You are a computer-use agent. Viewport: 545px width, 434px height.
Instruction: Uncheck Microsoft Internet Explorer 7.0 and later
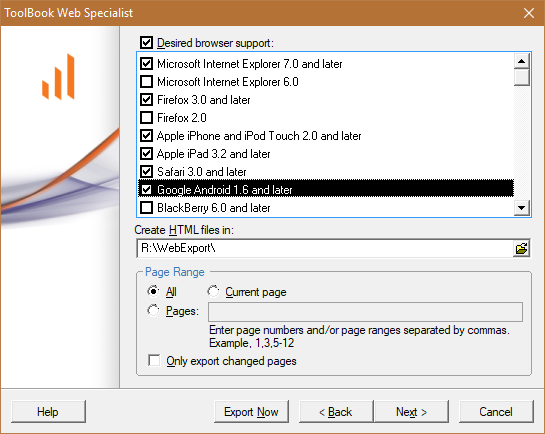point(146,64)
